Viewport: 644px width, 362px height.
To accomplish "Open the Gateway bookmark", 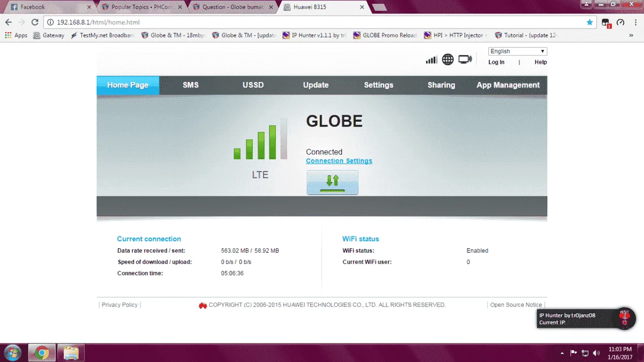I will click(48, 35).
